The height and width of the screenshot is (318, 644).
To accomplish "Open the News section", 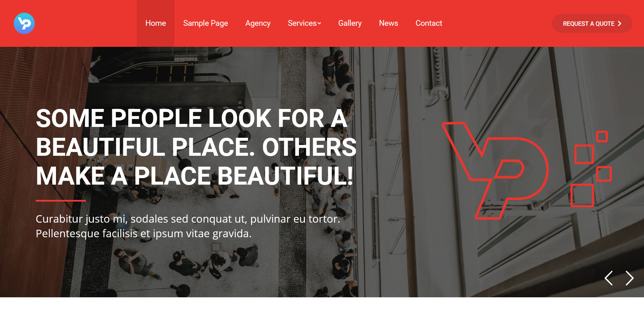I will 389,23.
